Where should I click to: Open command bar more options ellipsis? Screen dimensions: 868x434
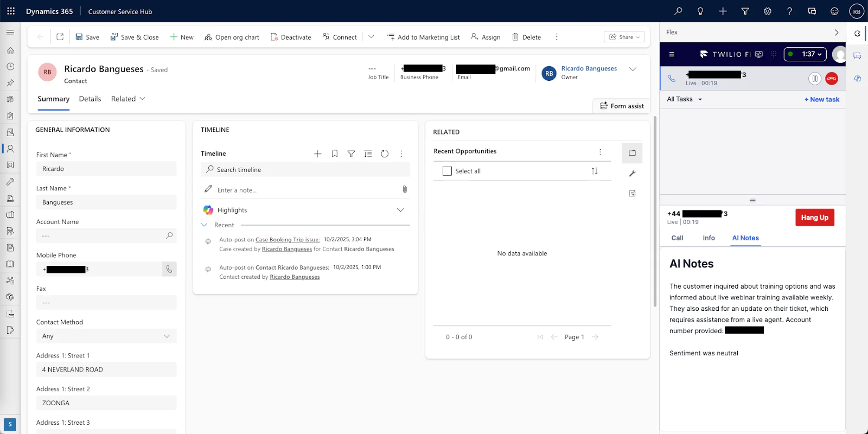click(557, 37)
